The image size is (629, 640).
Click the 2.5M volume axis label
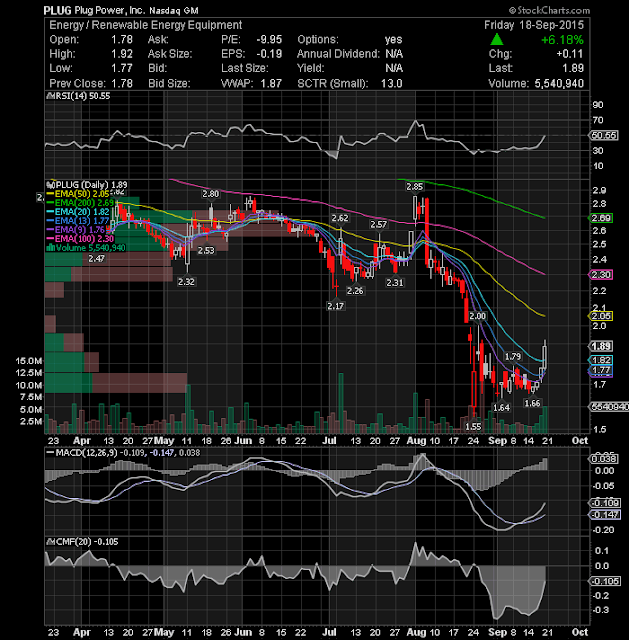31,421
